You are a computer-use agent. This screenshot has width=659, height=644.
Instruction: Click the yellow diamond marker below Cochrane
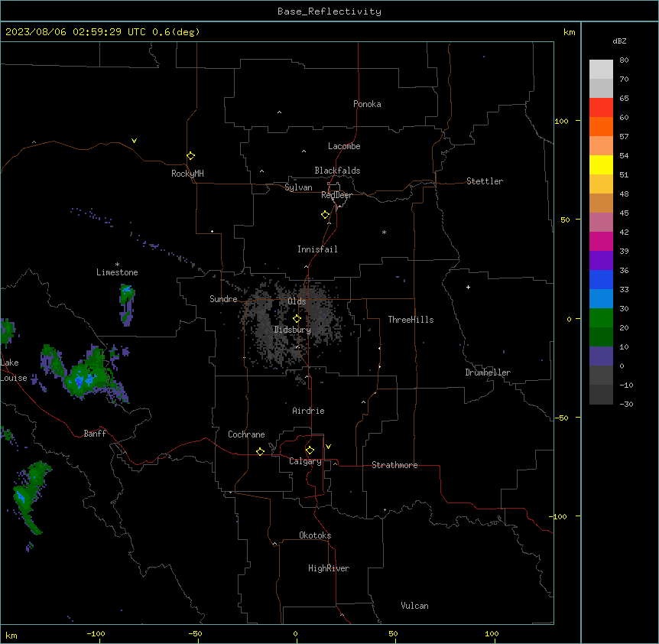(260, 451)
